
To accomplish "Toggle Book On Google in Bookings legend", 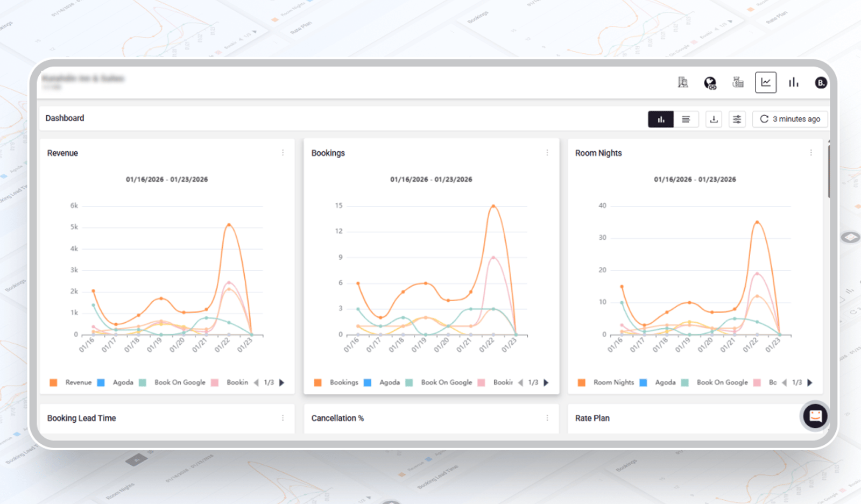I will pyautogui.click(x=439, y=382).
